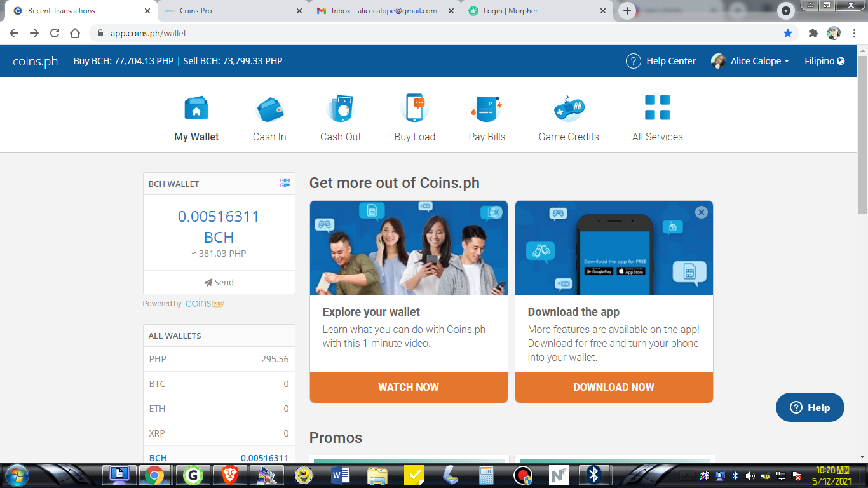
Task: Close the Gmail Inbox tab
Action: point(452,11)
